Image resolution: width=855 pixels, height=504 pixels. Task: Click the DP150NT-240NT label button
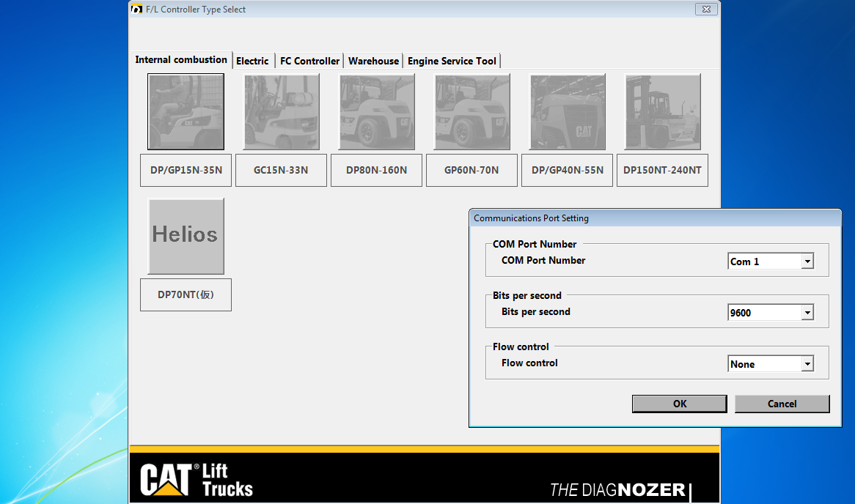point(663,170)
